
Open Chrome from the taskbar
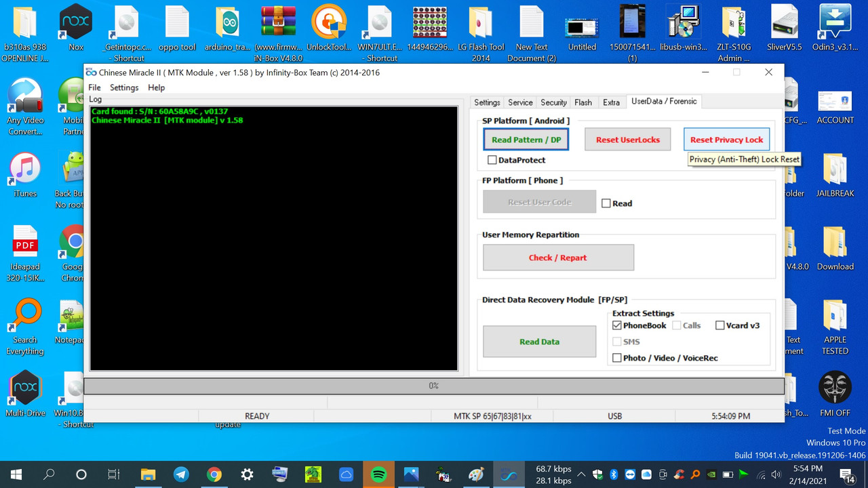[214, 474]
